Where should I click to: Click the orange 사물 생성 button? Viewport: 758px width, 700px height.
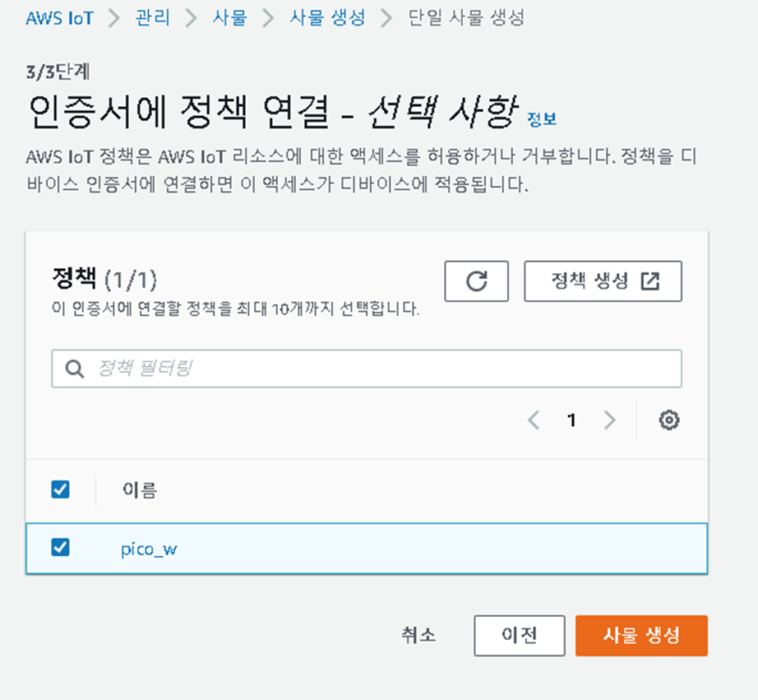tap(641, 636)
